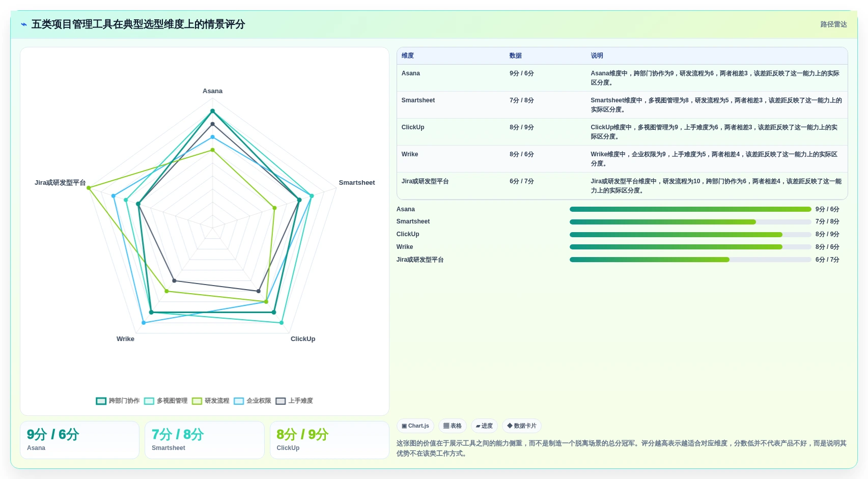
Task: Click the Wrike axis label on radar
Action: tap(125, 339)
